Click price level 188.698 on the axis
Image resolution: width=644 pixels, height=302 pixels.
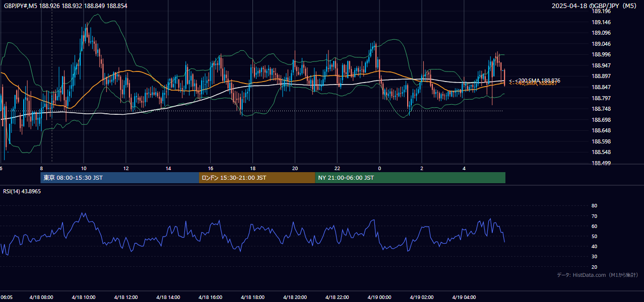pyautogui.click(x=601, y=120)
